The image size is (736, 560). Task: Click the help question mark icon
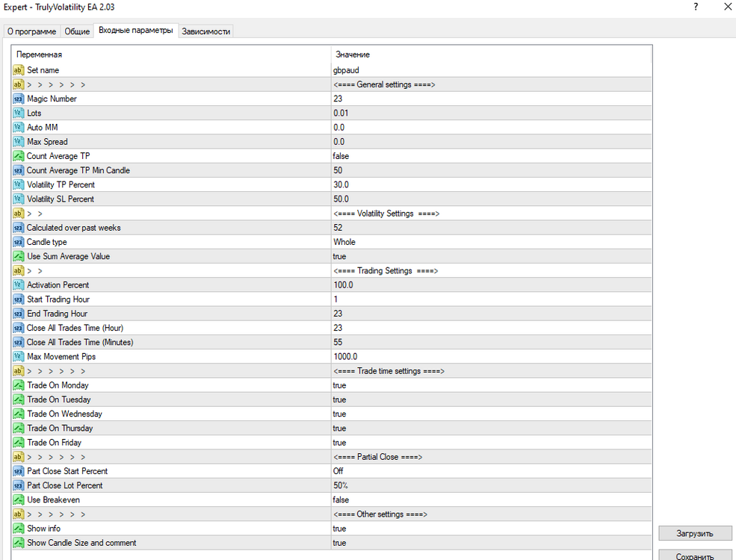pos(696,7)
